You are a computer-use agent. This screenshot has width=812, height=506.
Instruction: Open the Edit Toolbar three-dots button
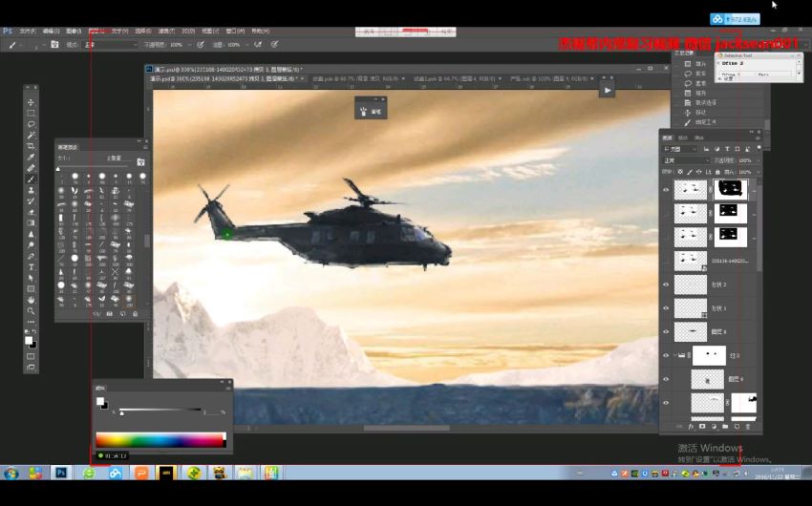coord(32,322)
